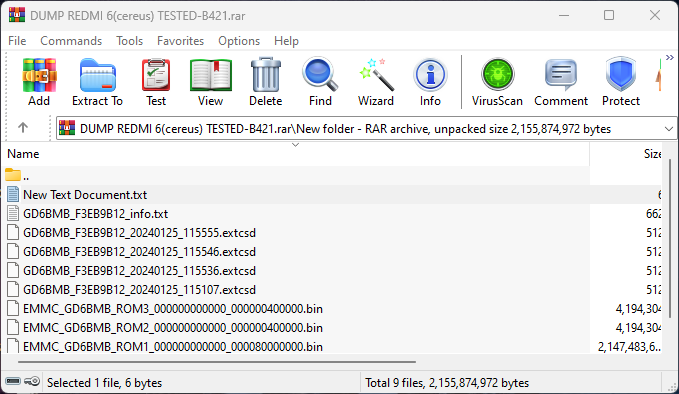Open the View book icon

coord(210,76)
